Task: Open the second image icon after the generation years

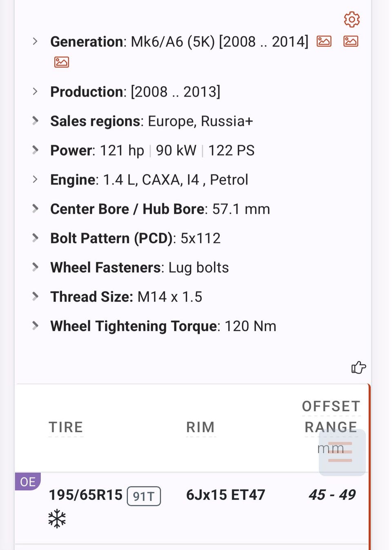Action: (351, 41)
